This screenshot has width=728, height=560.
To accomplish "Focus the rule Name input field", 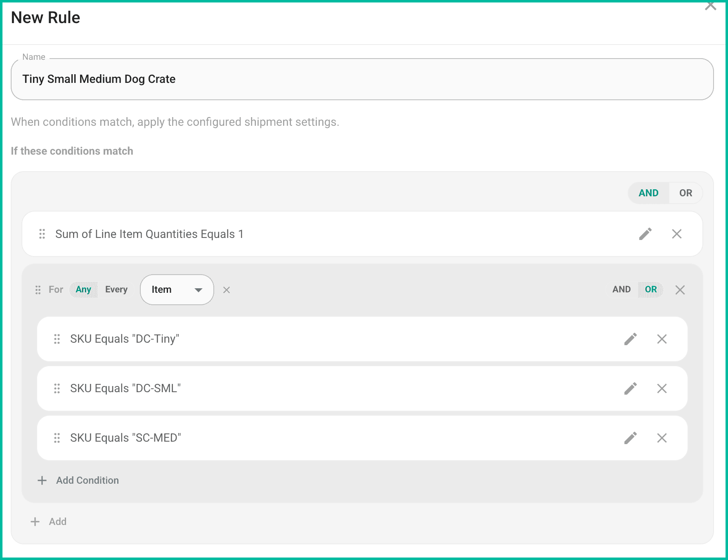I will [x=362, y=79].
